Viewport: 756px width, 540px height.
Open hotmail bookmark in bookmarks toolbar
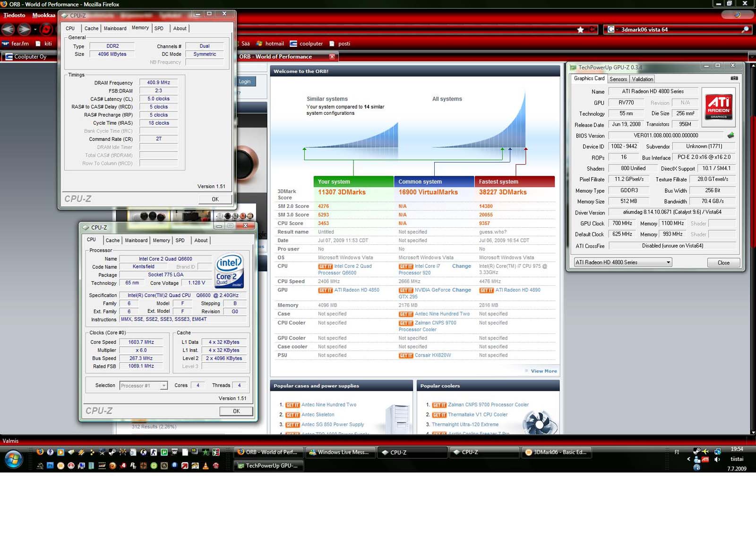270,43
